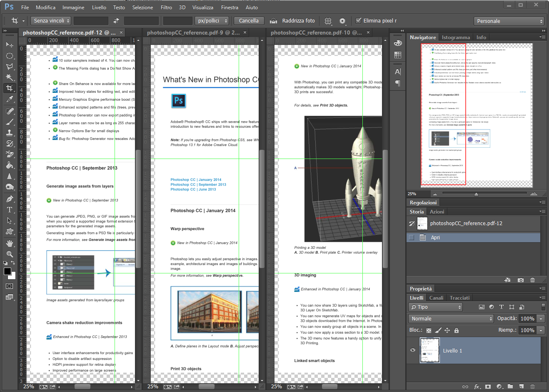Toggle Elimina pixel ritagliati checkbox
549x392 pixels.
pyautogui.click(x=358, y=20)
